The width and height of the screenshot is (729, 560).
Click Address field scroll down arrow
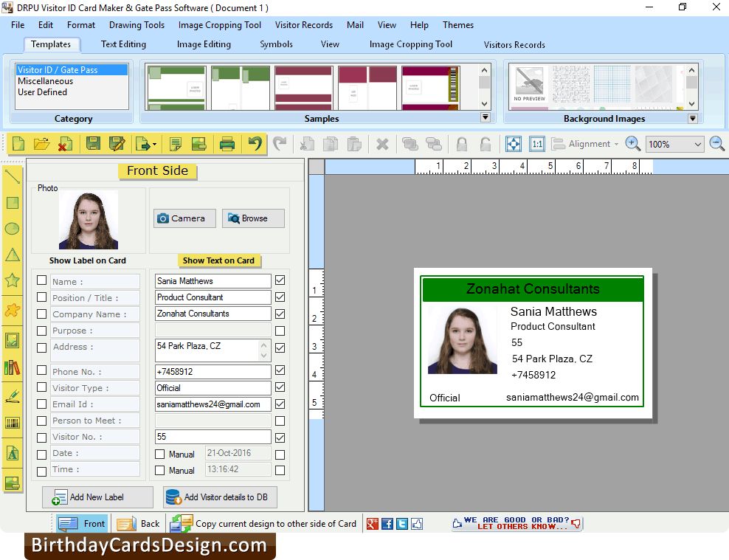point(263,356)
